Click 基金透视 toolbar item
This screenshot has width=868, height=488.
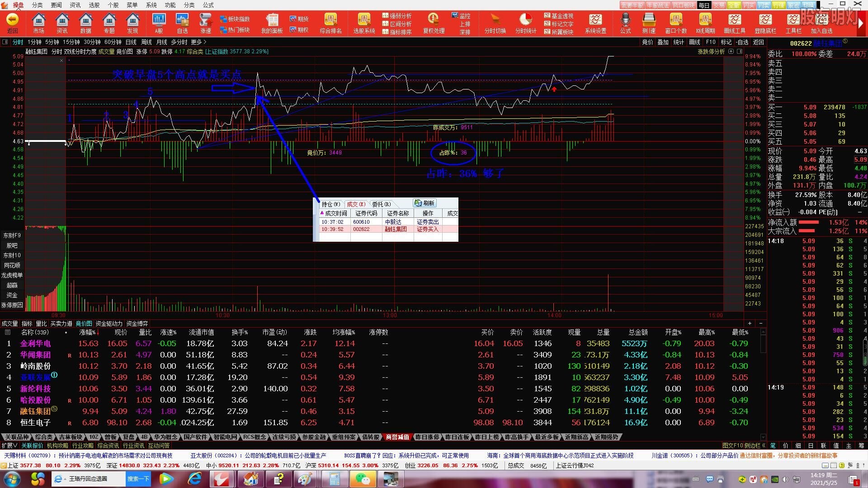pyautogui.click(x=559, y=16)
